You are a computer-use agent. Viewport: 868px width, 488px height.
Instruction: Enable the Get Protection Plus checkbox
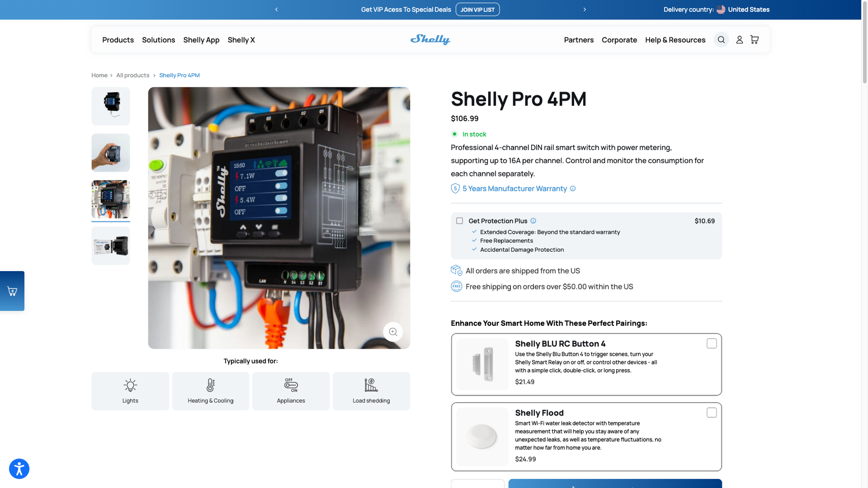click(460, 221)
